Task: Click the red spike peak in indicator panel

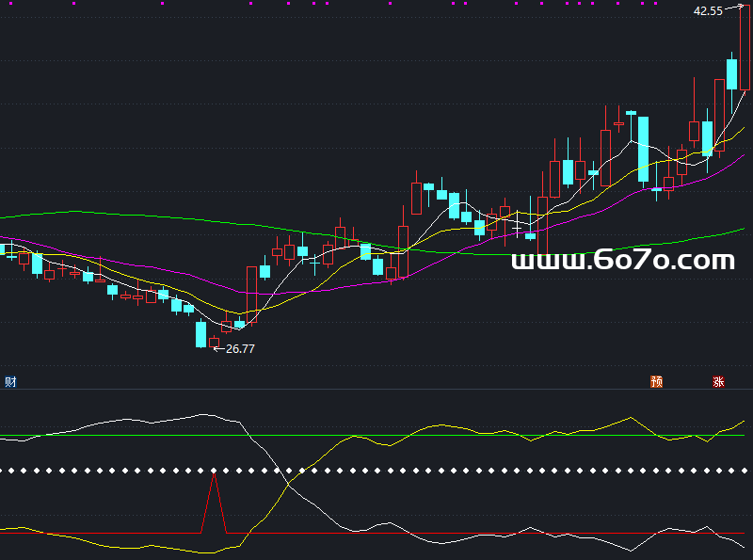Action: click(214, 472)
